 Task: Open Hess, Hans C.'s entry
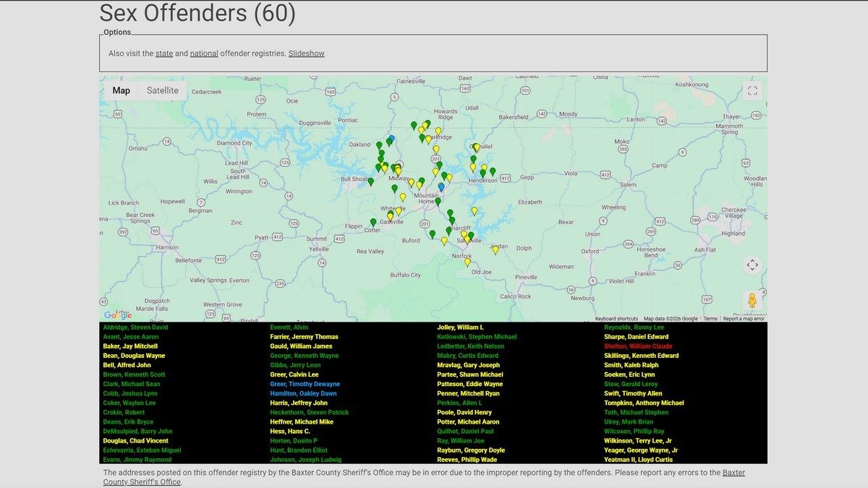[x=290, y=431]
